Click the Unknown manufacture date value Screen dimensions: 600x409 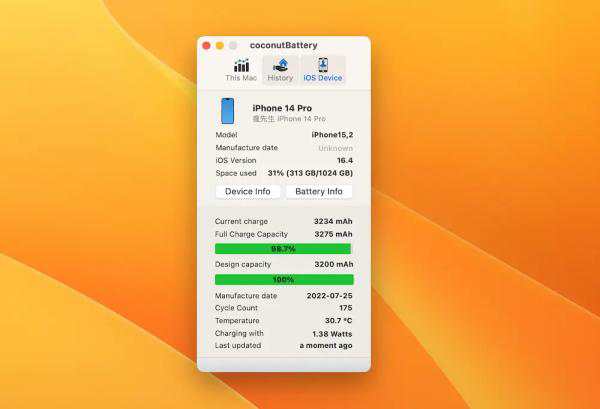click(336, 148)
